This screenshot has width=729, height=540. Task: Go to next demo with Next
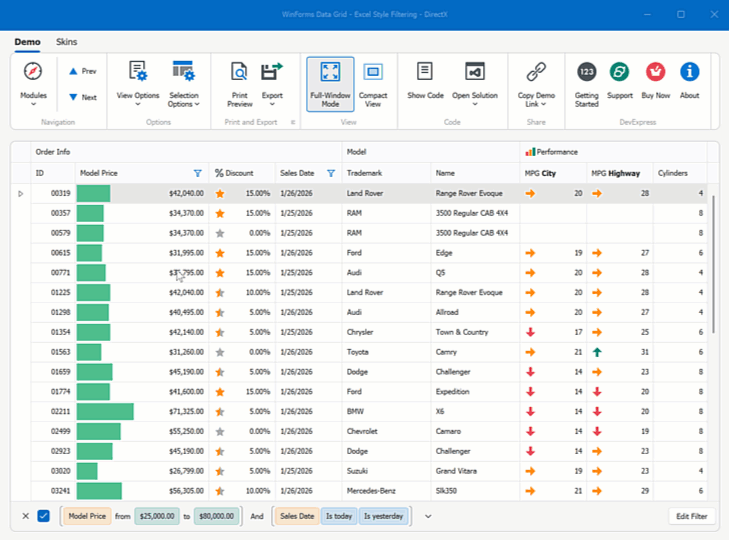pyautogui.click(x=82, y=97)
